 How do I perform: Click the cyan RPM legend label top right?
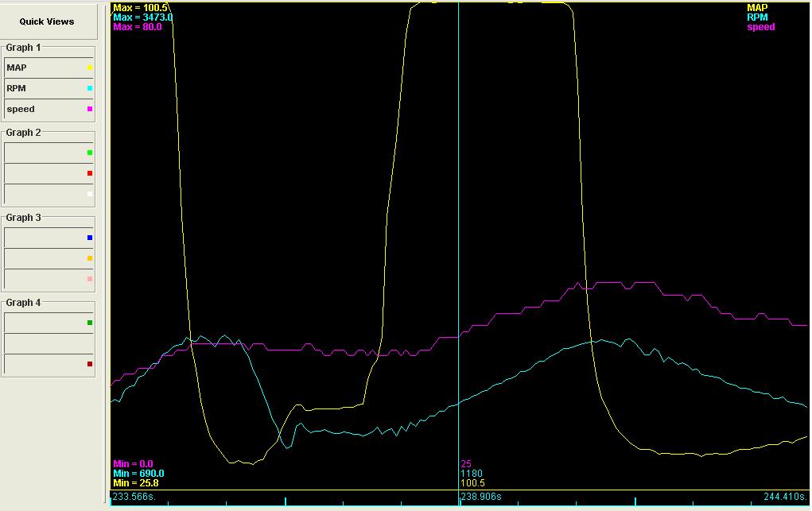(757, 17)
